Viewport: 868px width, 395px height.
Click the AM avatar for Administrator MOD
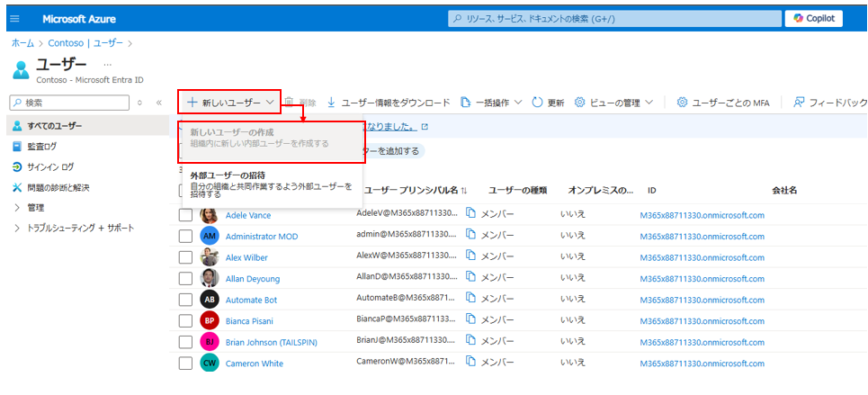point(210,237)
